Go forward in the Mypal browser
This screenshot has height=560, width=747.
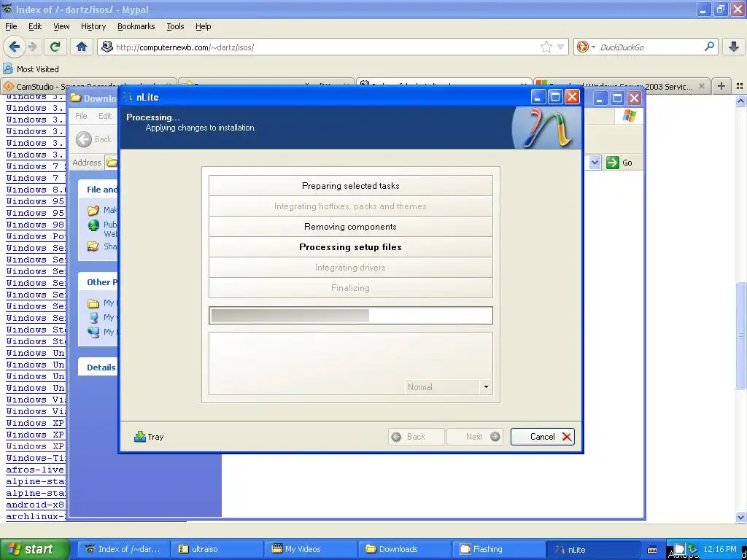point(32,47)
